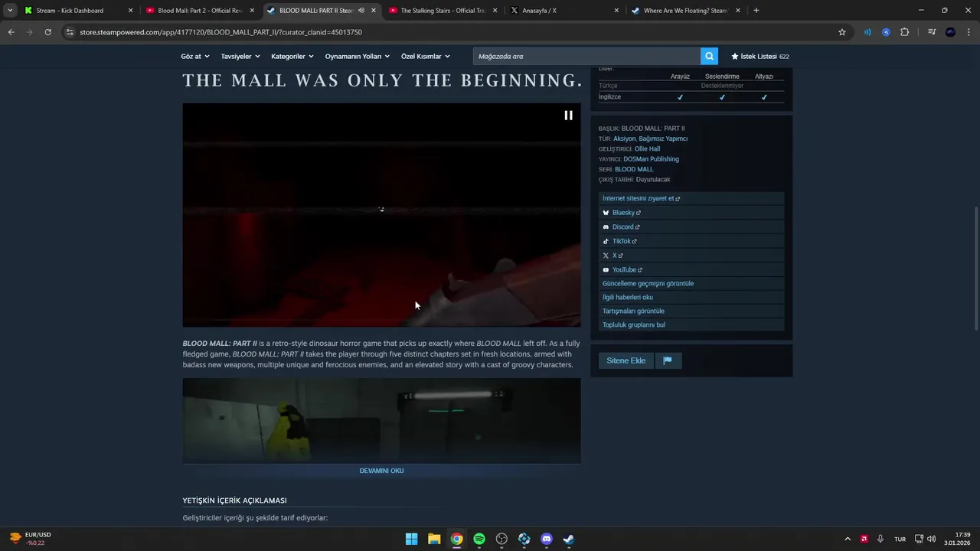View Güncelleme geçmişini görüntüle
The height and width of the screenshot is (551, 980).
coord(691,283)
